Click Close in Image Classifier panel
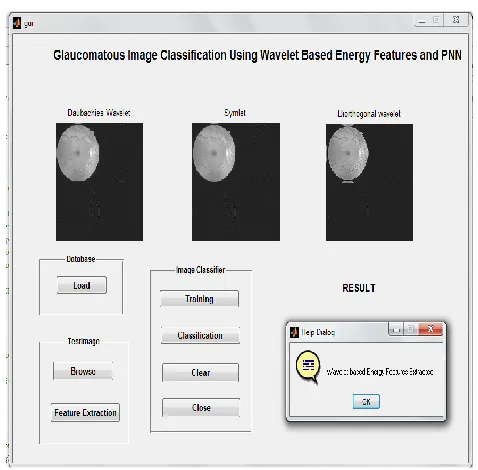This screenshot has width=478, height=470. [x=201, y=407]
